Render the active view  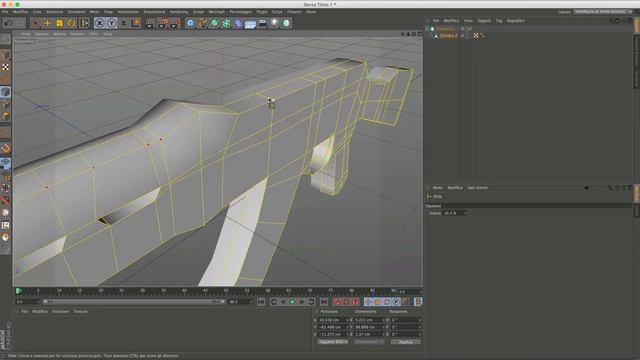(150, 23)
